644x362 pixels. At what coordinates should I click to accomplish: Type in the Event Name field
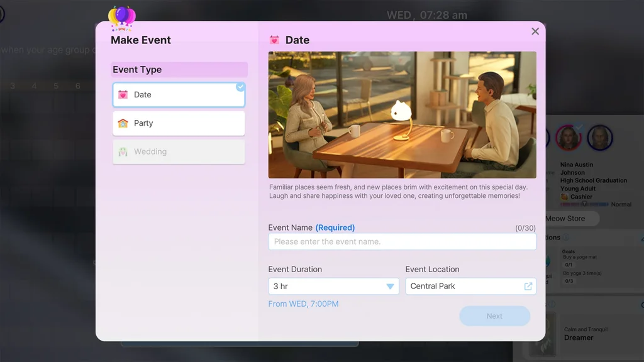point(402,241)
